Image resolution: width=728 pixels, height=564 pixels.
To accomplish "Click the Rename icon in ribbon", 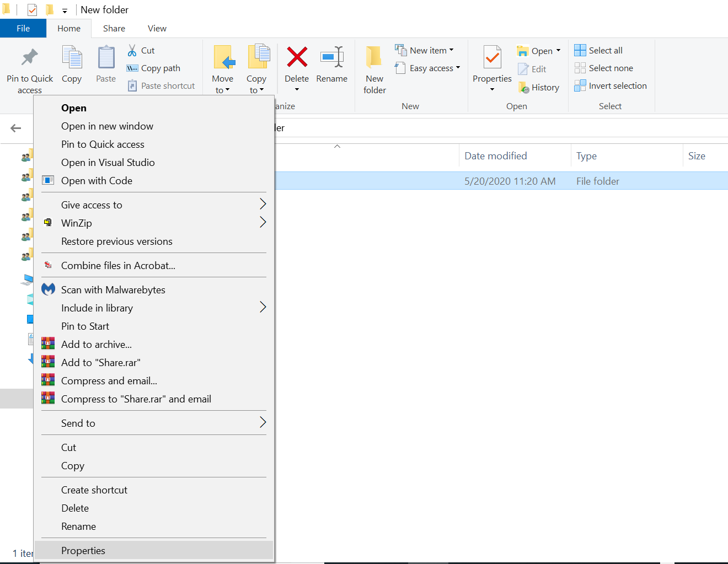I will click(332, 57).
